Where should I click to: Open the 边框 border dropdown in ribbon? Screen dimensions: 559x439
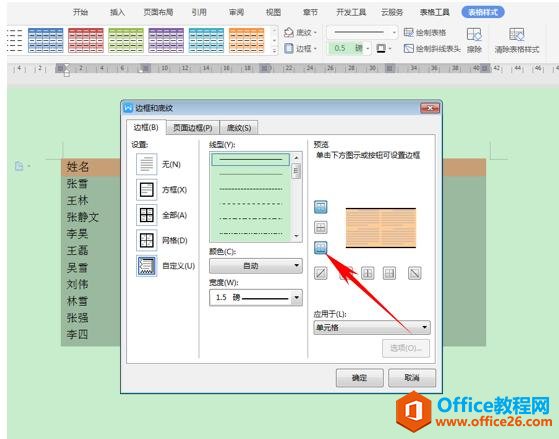pos(300,48)
